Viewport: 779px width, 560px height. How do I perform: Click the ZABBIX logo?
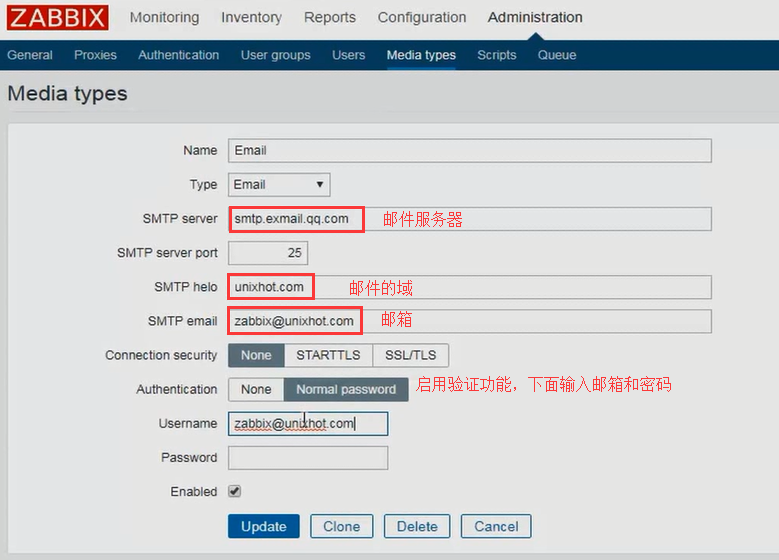click(58, 17)
